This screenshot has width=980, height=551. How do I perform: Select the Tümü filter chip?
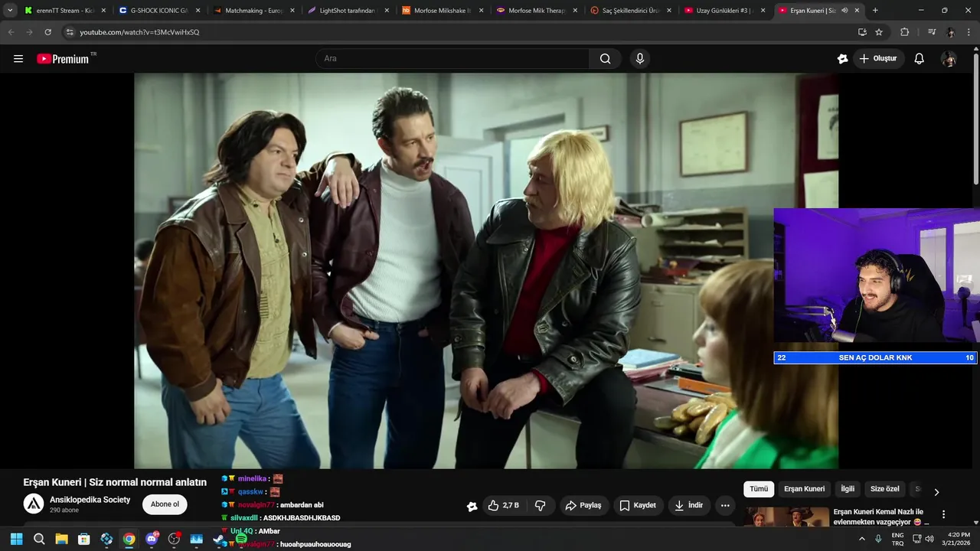click(759, 489)
